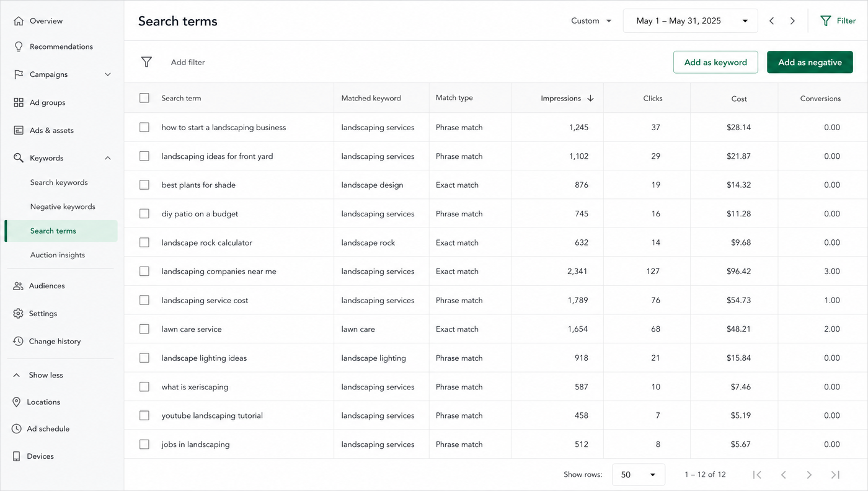Expand the Campaigns section chevron
This screenshot has width=868, height=491.
(108, 74)
